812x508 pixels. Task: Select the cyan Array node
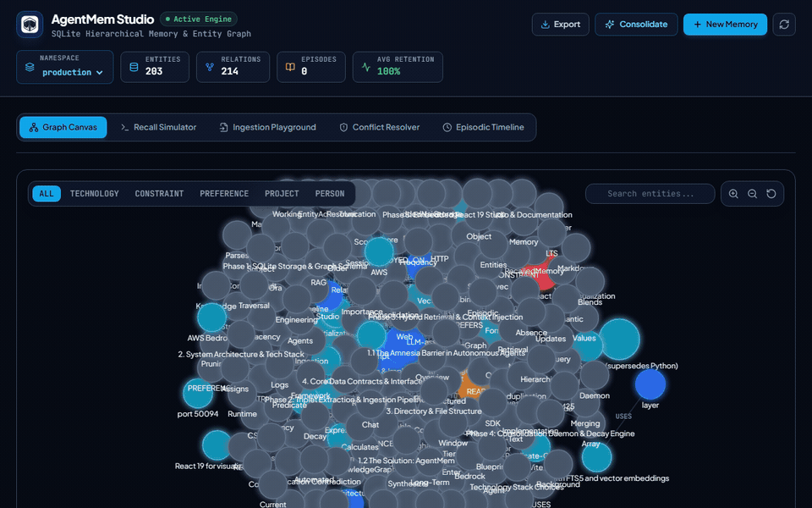[596, 457]
